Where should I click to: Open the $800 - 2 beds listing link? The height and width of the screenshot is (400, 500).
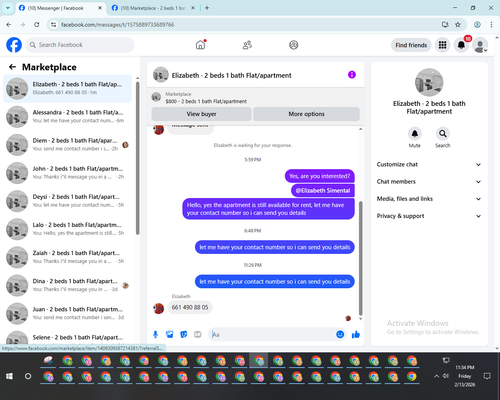tap(206, 101)
